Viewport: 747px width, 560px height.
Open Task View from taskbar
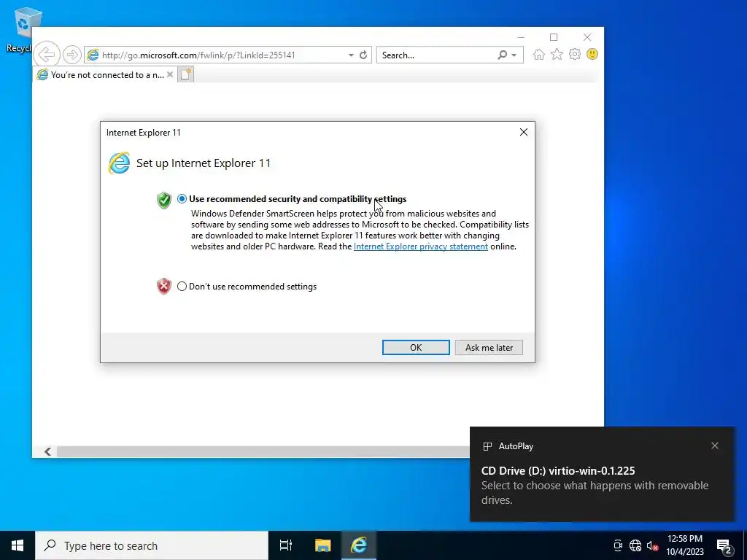click(286, 545)
